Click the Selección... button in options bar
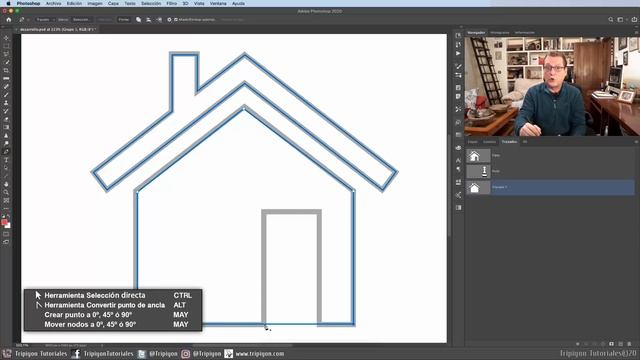Viewport: 640px width, 360px height. [81, 20]
